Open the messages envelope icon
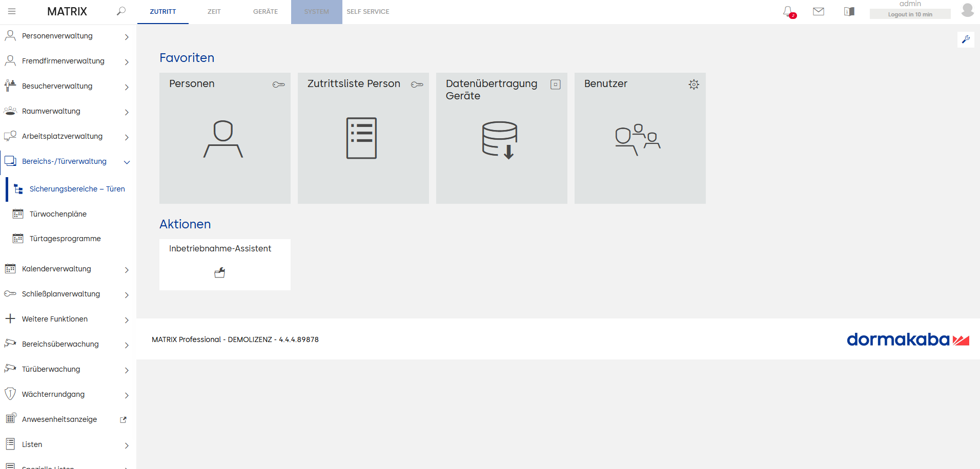The width and height of the screenshot is (980, 469). coord(819,11)
